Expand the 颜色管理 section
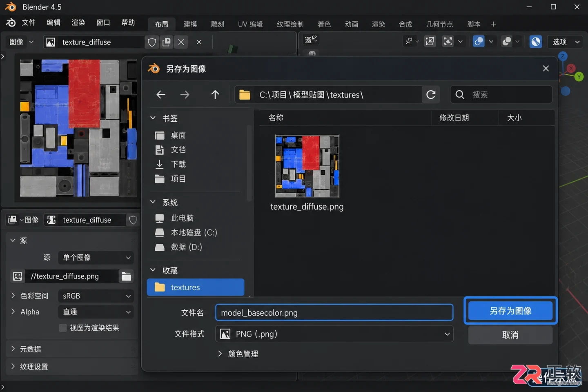Viewport: 588px width, 392px height. pyautogui.click(x=238, y=354)
